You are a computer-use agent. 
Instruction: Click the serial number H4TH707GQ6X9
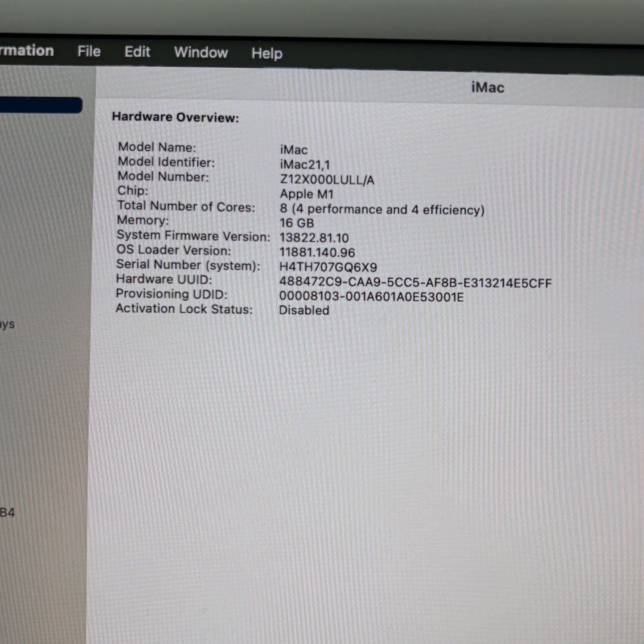click(328, 267)
